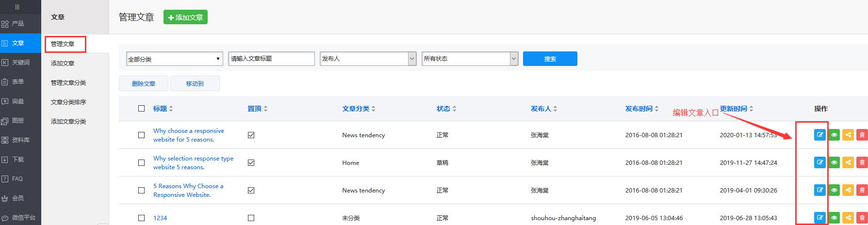Open the 所有状态 status dropdown

tap(470, 59)
